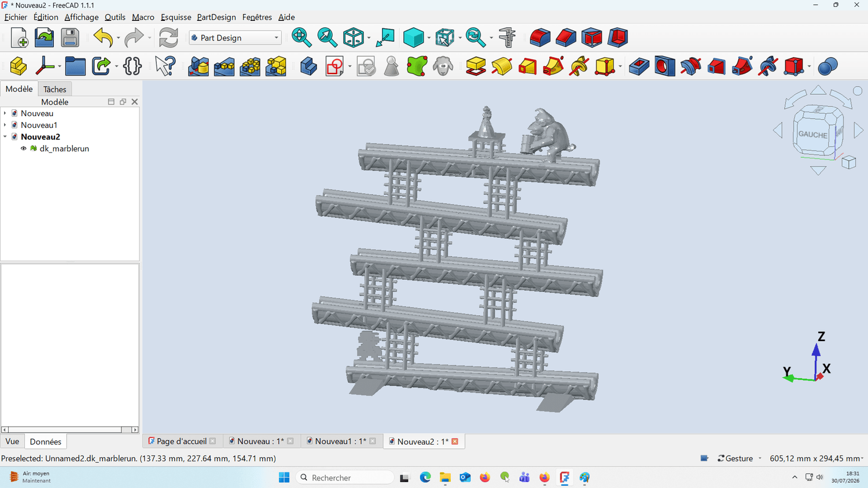The height and width of the screenshot is (488, 868).
Task: Close the Nouveau2 : 1* document tab
Action: coord(455,442)
